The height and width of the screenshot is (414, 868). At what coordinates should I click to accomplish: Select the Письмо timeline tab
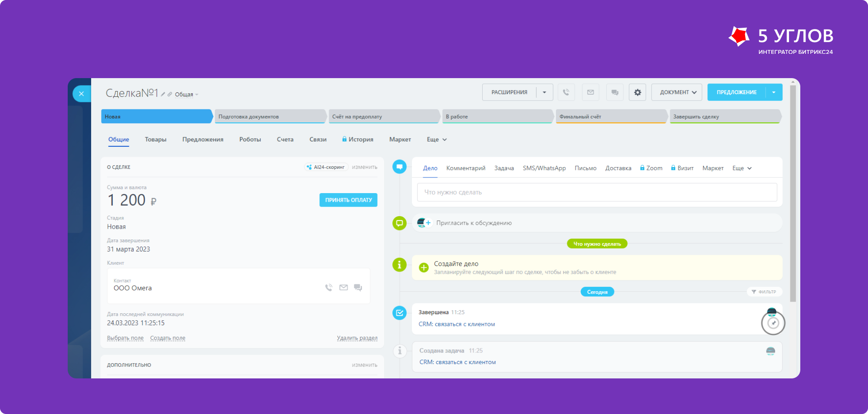click(x=585, y=168)
